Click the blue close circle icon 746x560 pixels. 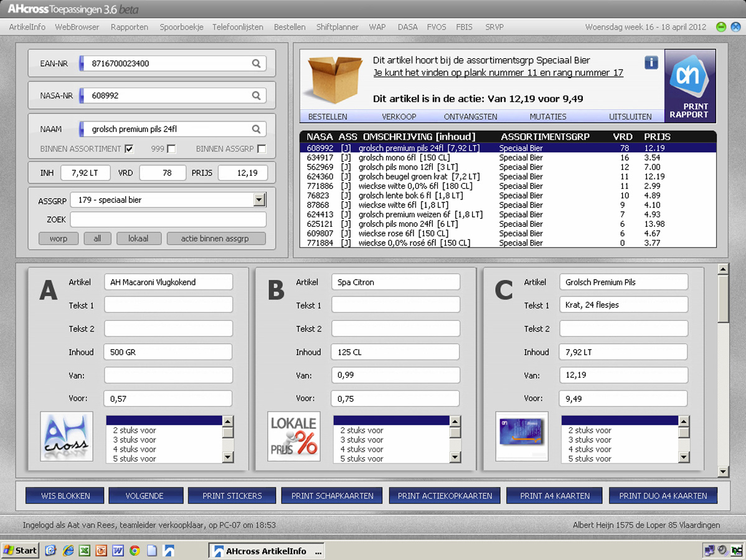(735, 27)
